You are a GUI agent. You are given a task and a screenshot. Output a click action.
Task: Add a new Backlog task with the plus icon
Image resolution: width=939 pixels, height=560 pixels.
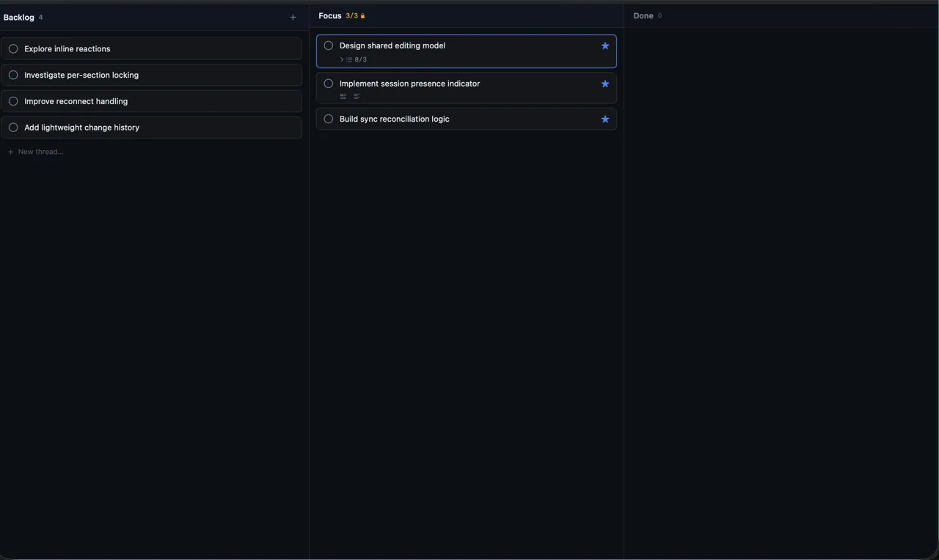(293, 16)
